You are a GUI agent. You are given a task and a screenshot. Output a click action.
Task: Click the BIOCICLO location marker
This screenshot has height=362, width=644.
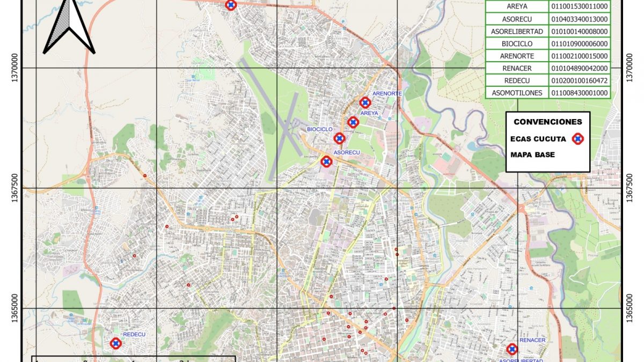[x=339, y=138]
